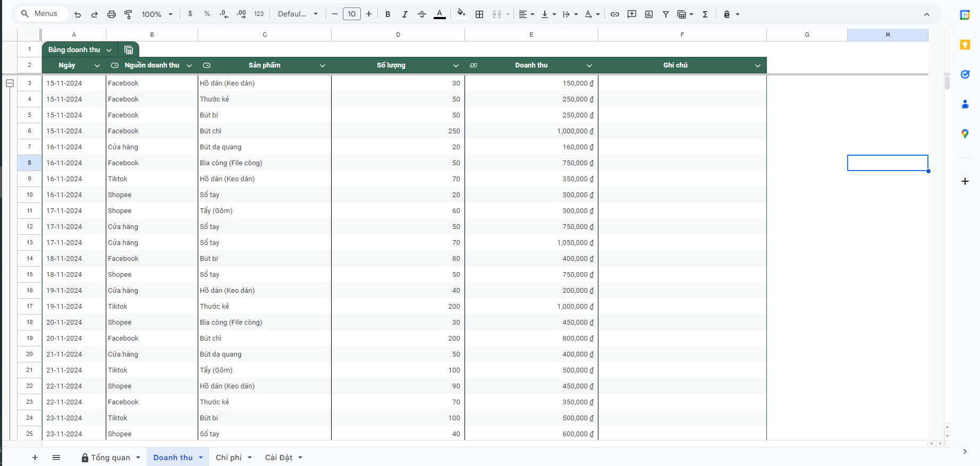Insert a comment from the toolbar
The width and height of the screenshot is (980, 466).
click(x=632, y=14)
